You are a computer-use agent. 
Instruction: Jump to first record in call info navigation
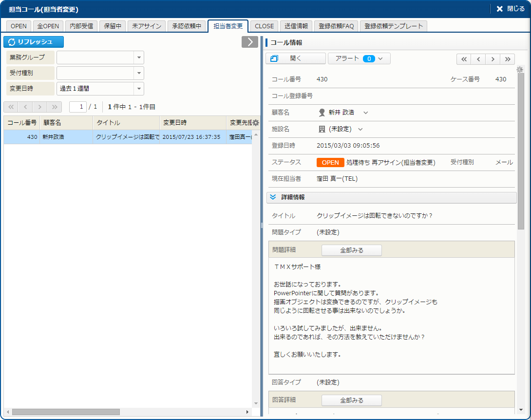tap(464, 59)
